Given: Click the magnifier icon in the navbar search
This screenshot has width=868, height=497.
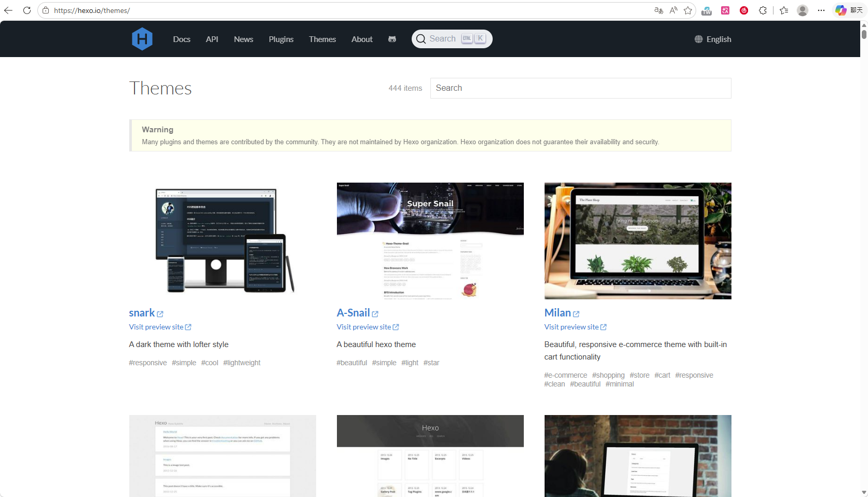Looking at the screenshot, I should (x=421, y=39).
